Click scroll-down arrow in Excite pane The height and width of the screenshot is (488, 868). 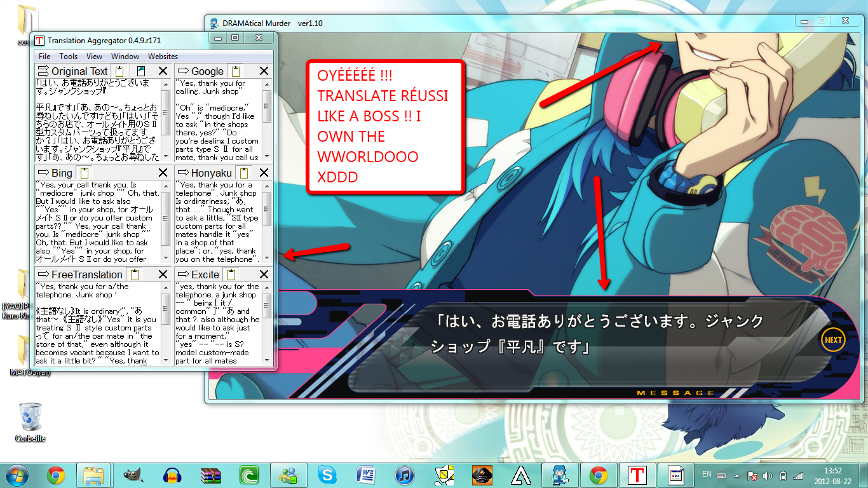pyautogui.click(x=267, y=360)
